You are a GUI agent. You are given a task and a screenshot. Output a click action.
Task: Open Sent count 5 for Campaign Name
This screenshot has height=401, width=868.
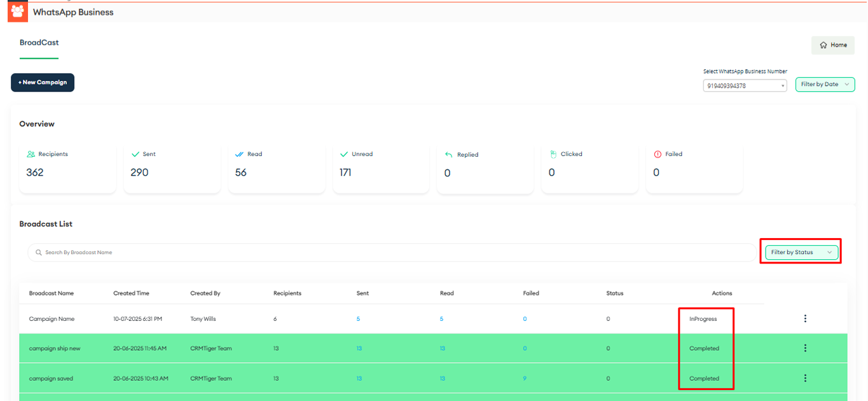[x=358, y=319]
